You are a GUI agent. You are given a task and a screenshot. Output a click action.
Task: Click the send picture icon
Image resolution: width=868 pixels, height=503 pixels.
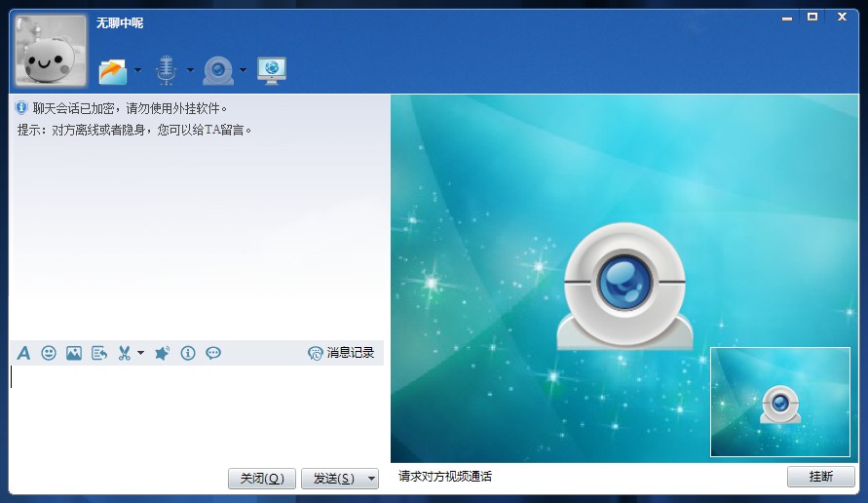[74, 353]
